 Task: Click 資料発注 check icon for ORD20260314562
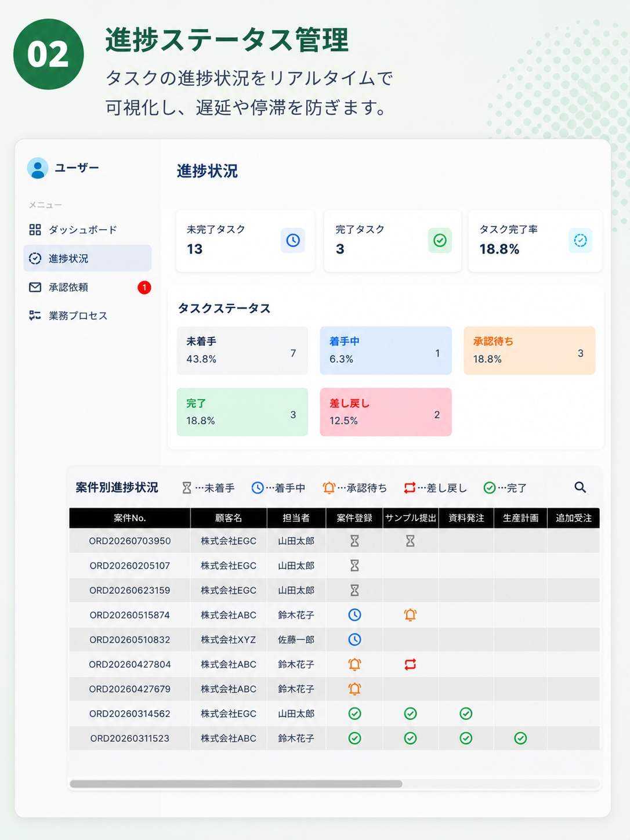(466, 714)
